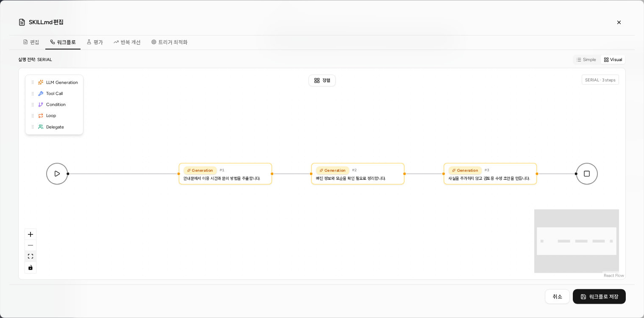
Task: Toggle canvas interactivity lock
Action: tap(31, 268)
